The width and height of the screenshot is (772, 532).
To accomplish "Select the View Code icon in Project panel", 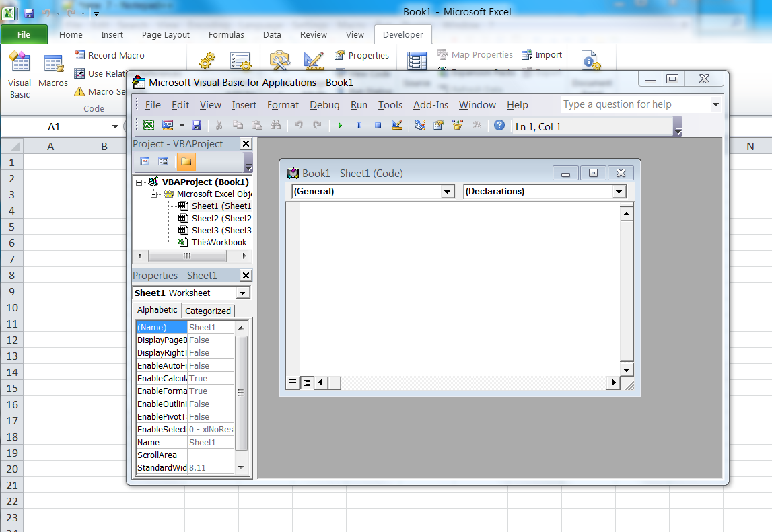I will pos(144,161).
